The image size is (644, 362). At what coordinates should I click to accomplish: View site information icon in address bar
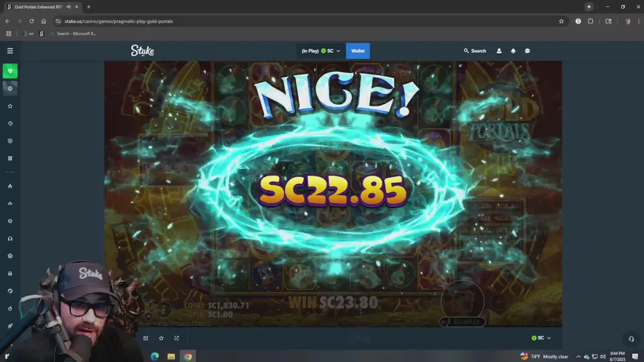click(x=58, y=21)
